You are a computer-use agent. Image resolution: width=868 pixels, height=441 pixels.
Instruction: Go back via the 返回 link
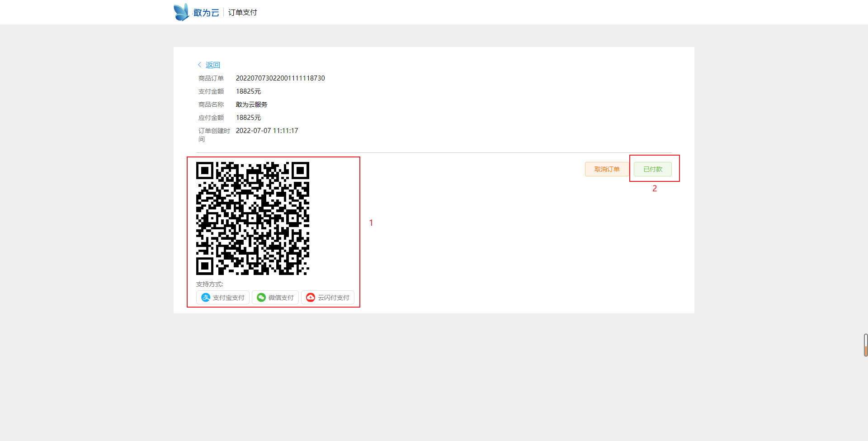click(x=213, y=65)
